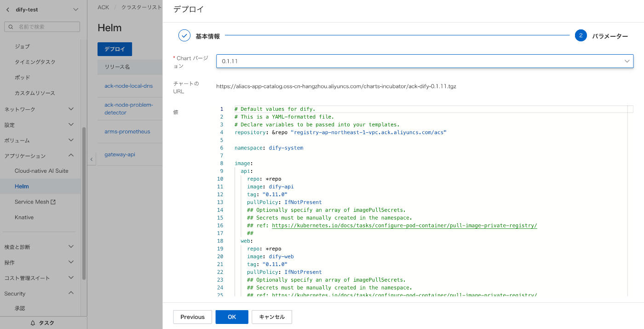Click the namespace: dify-system line

coord(269,148)
